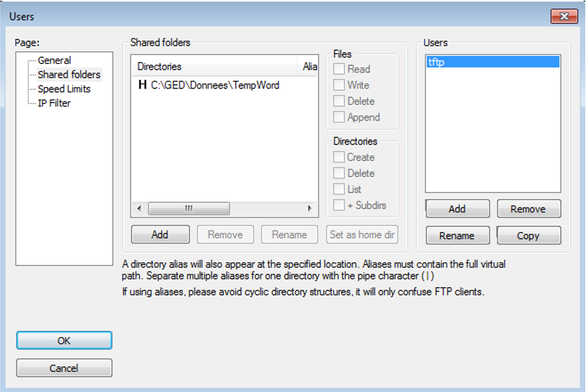Screen dimensions: 586x392
Task: Add a new shared folder
Action: (x=160, y=235)
